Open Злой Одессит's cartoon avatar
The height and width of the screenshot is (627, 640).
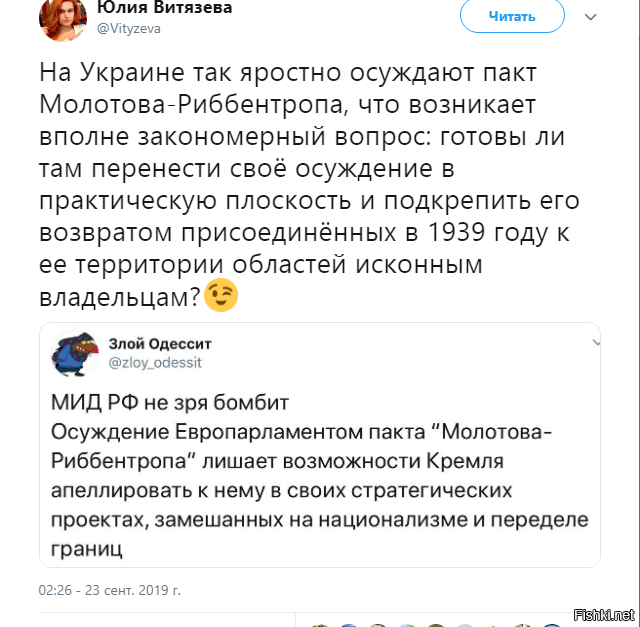tap(75, 354)
